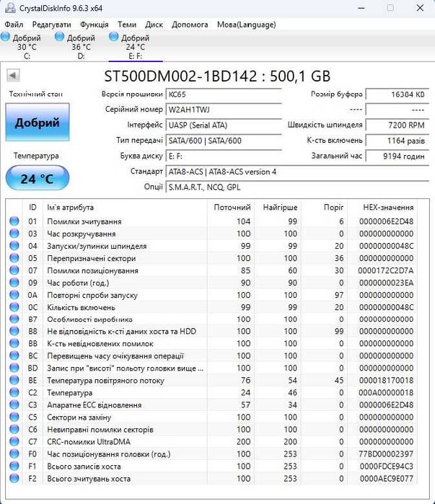Click the attribute name Всього записів хоста
The image size is (435, 504).
[84, 466]
